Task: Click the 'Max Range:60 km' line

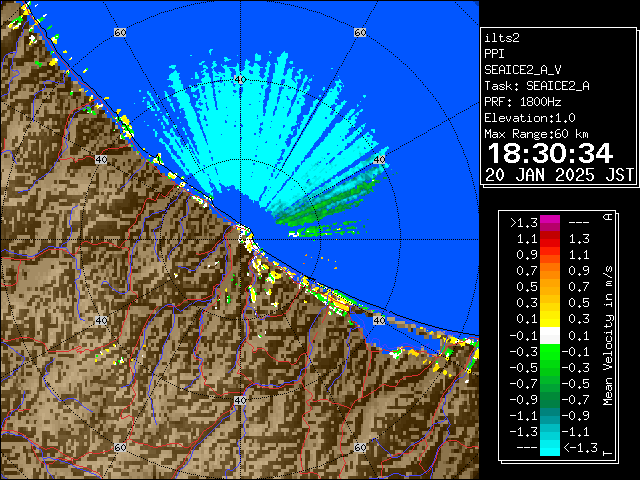Action: tap(536, 134)
